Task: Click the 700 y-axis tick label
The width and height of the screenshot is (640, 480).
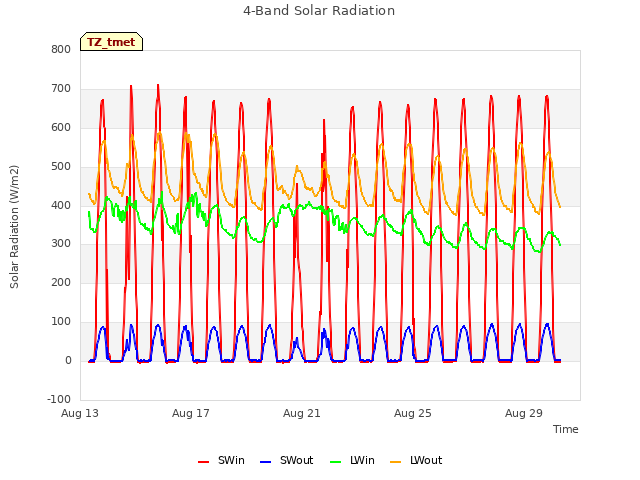Action: pyautogui.click(x=61, y=89)
